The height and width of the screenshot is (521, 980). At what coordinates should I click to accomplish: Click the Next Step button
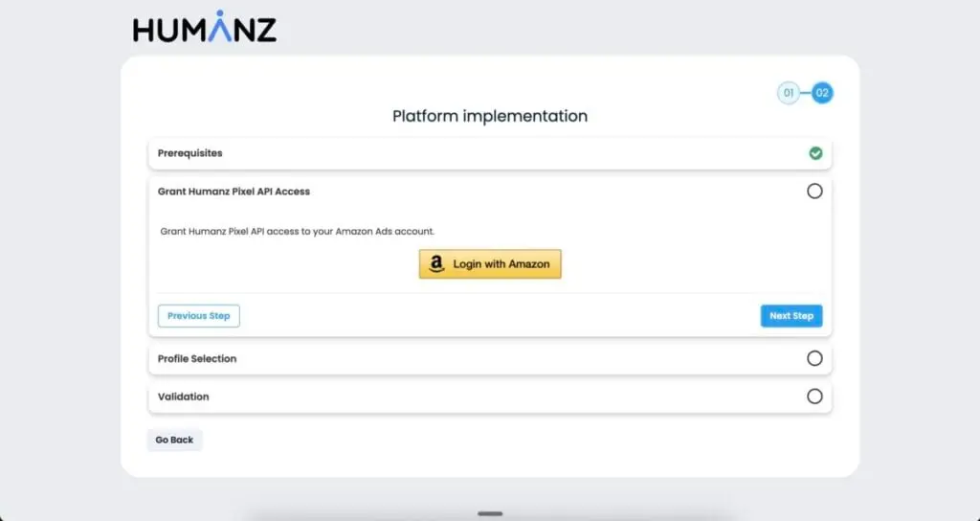(791, 316)
